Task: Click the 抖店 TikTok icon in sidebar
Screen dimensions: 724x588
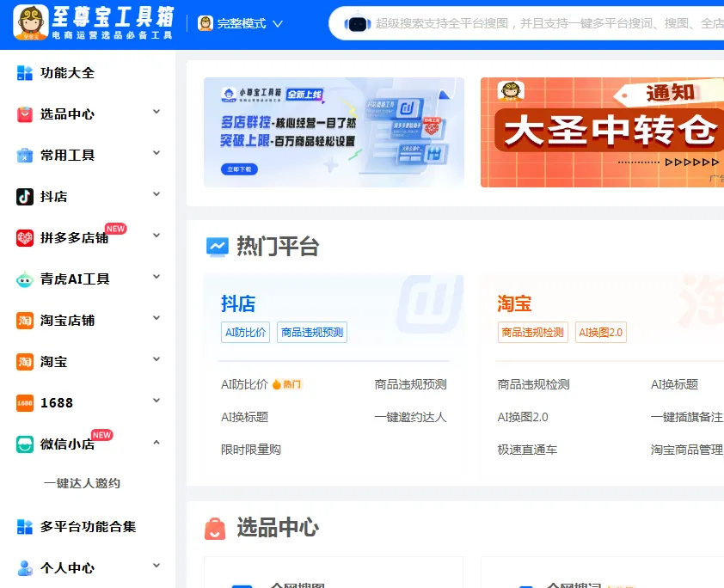Action: (x=24, y=197)
